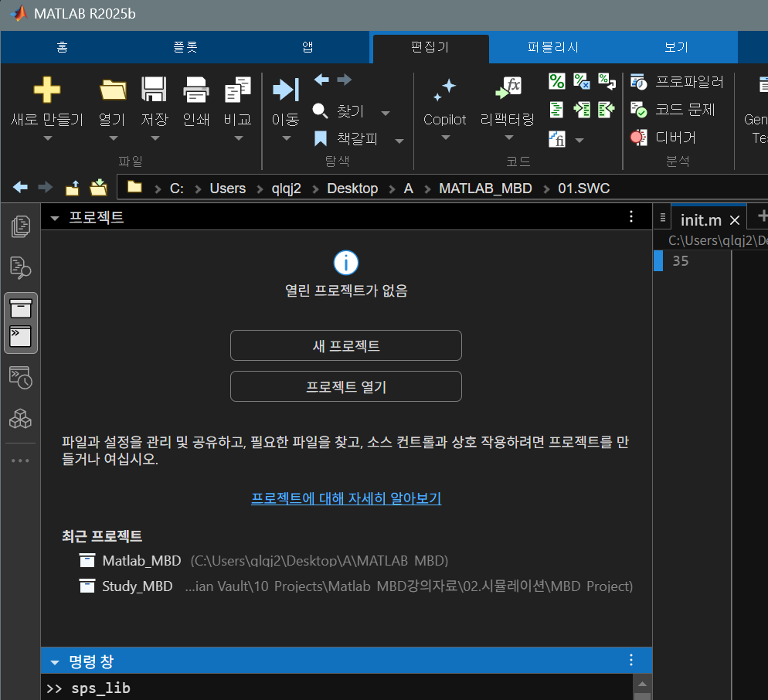
Task: Click the 리팩터링 refactor icon
Action: (x=508, y=89)
